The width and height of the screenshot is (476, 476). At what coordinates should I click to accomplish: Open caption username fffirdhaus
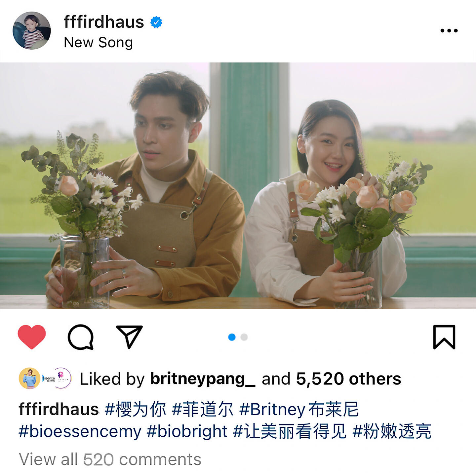(x=59, y=410)
